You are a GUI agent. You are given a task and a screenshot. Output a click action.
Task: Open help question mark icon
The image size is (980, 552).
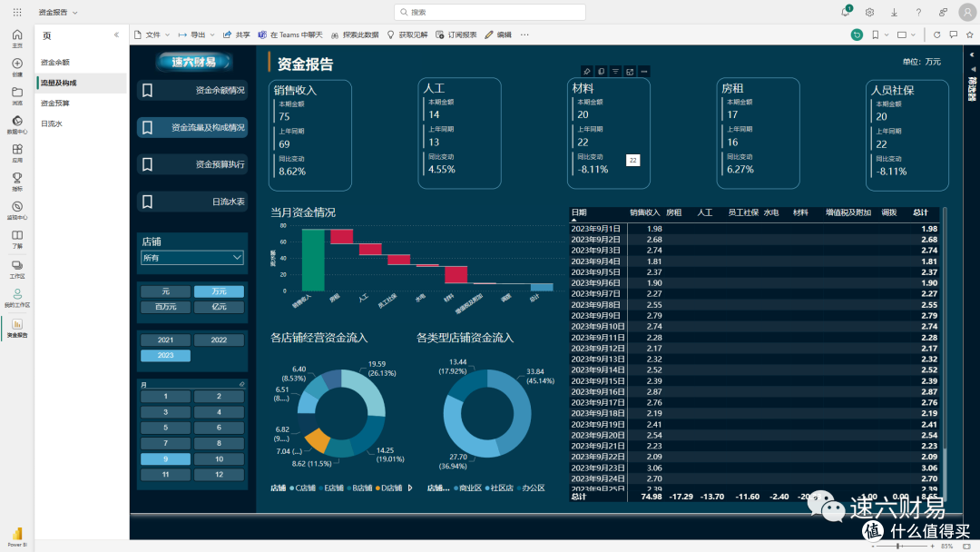[918, 12]
